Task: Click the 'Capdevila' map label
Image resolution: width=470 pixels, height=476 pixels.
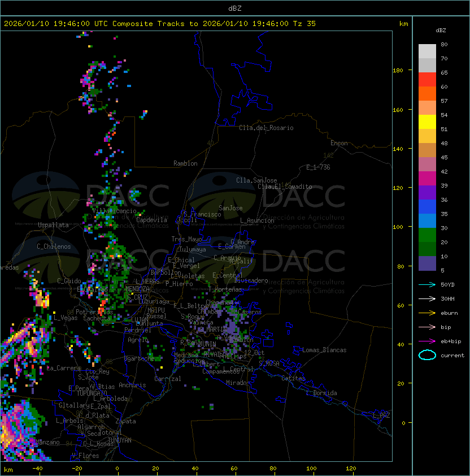Action: point(152,220)
